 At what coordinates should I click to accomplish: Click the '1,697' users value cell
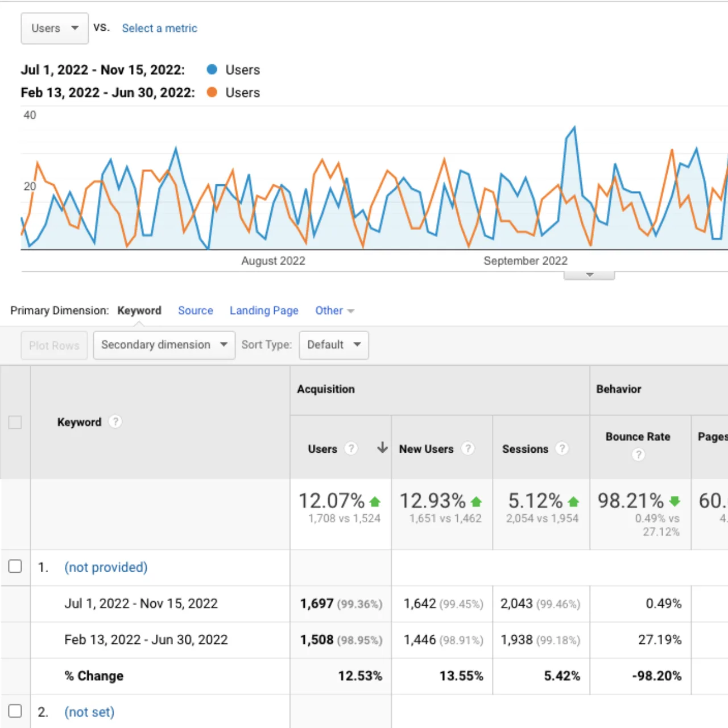(x=341, y=603)
